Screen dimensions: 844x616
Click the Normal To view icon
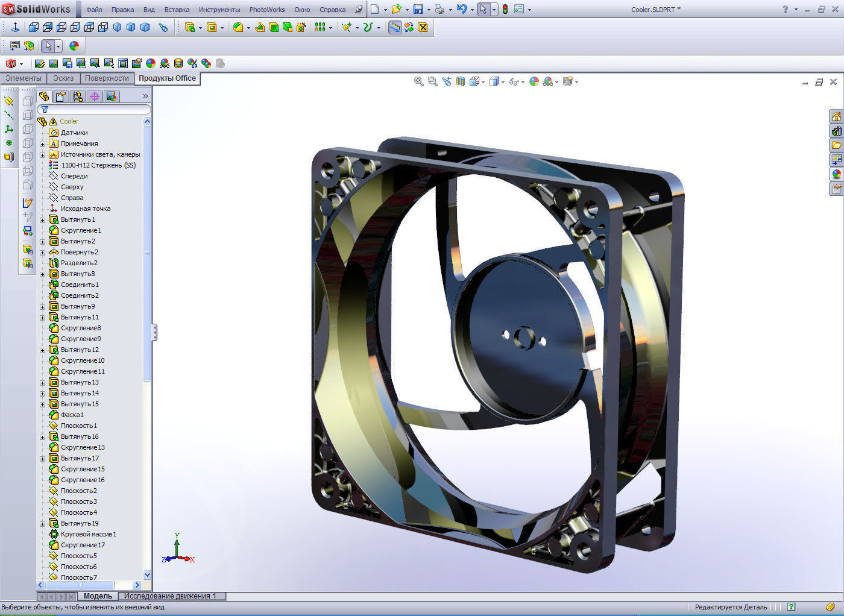click(15, 27)
